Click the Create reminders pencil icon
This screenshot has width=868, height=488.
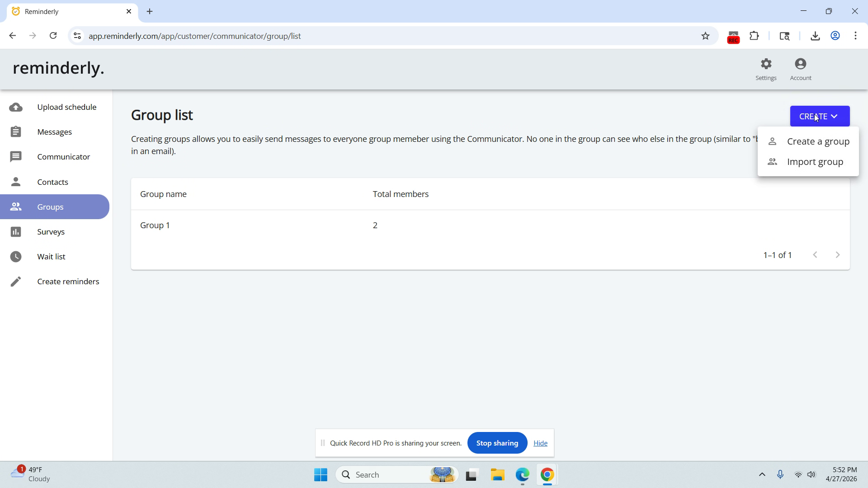16,282
